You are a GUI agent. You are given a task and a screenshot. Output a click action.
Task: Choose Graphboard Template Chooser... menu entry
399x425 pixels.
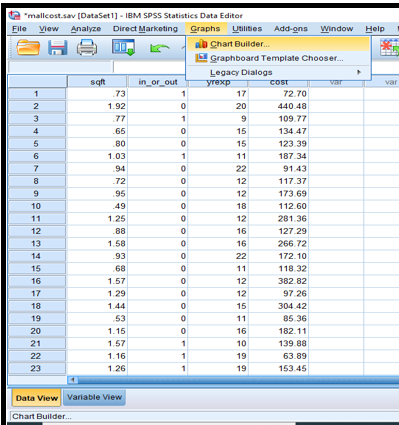(278, 58)
